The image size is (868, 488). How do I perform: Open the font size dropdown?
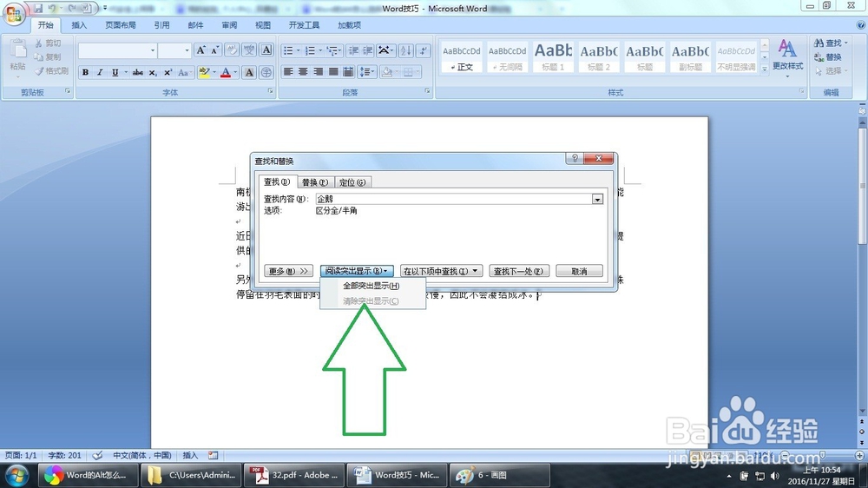pos(187,50)
